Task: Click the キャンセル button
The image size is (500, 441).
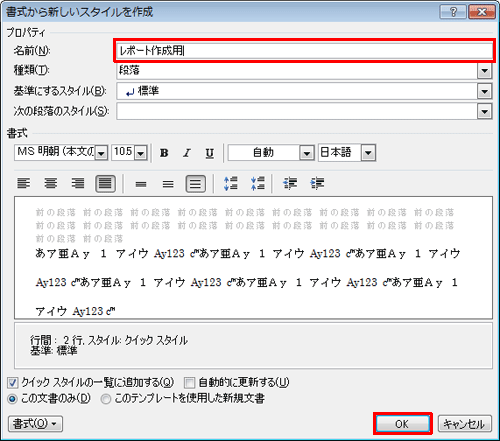Action: (465, 424)
